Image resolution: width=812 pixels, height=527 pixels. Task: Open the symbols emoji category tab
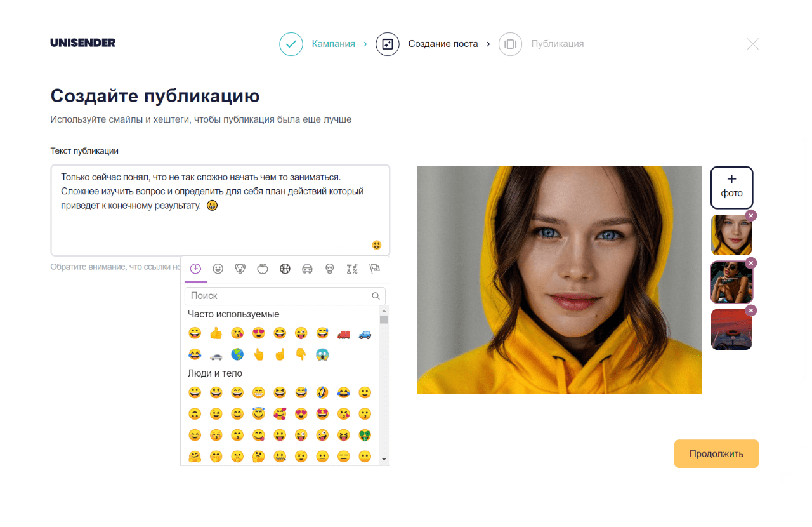352,269
